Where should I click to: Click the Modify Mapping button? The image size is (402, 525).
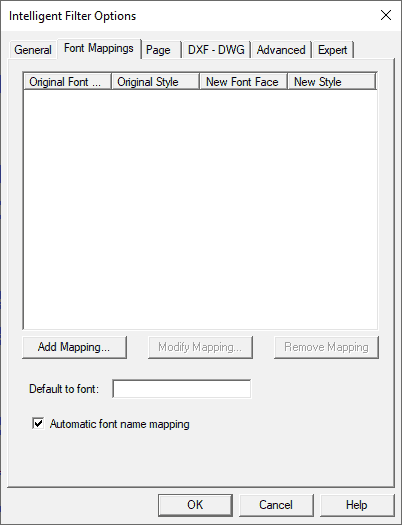click(200, 347)
